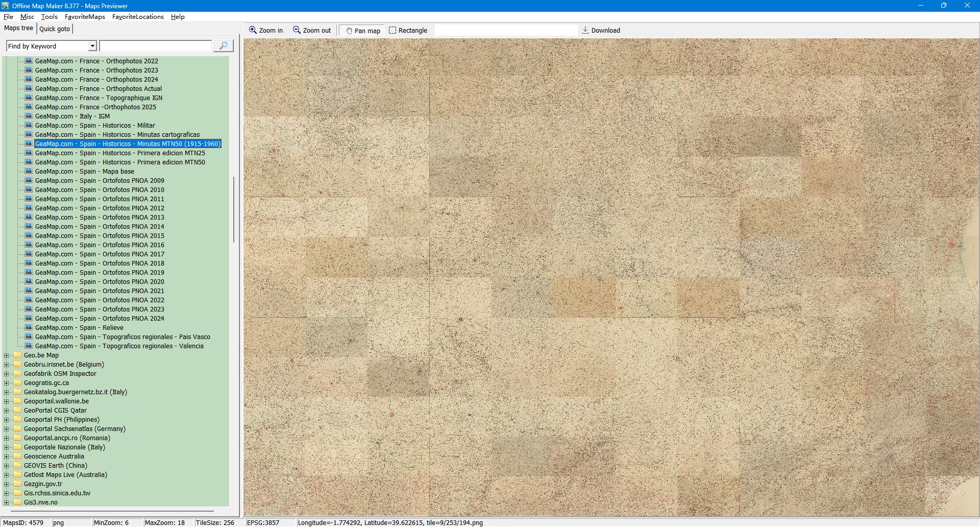The width and height of the screenshot is (980, 527).
Task: Switch to the Quick goto tab
Action: [x=55, y=29]
